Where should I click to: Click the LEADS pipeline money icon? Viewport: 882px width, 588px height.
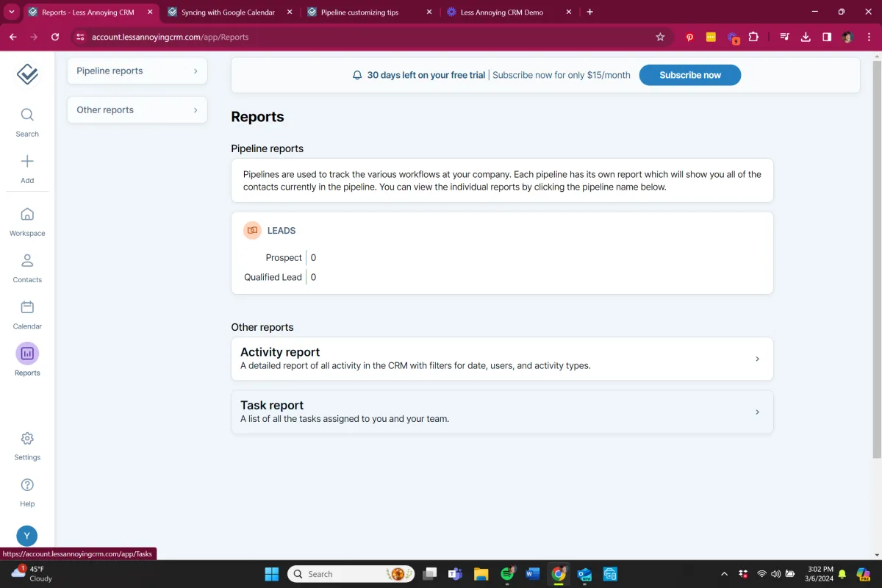[x=252, y=230]
